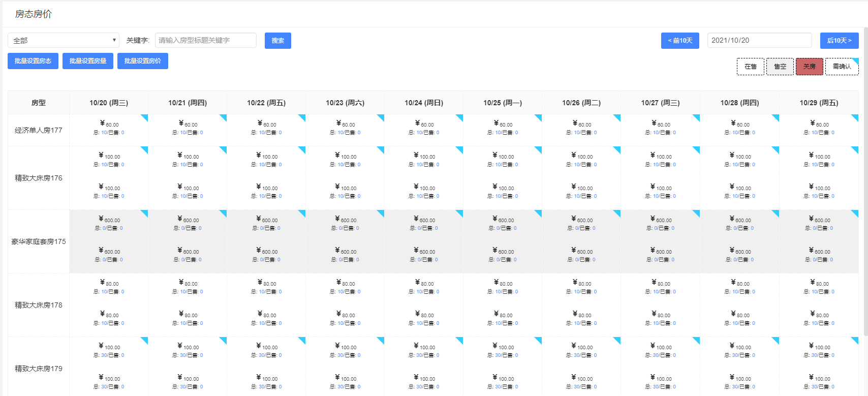Select room type 精致大床房178 row label

pyautogui.click(x=39, y=305)
